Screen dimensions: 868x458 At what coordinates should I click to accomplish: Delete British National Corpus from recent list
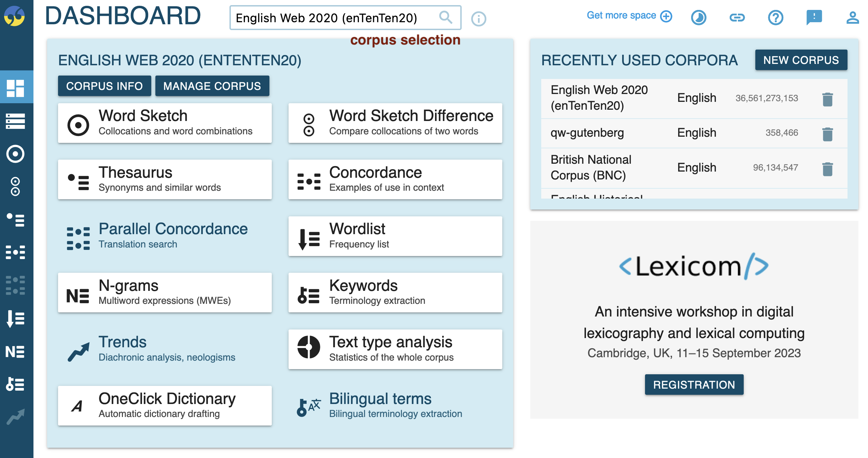tap(828, 169)
